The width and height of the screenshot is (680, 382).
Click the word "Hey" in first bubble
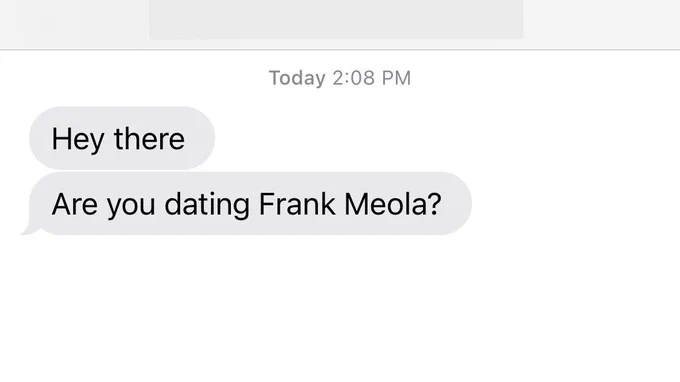(78, 140)
